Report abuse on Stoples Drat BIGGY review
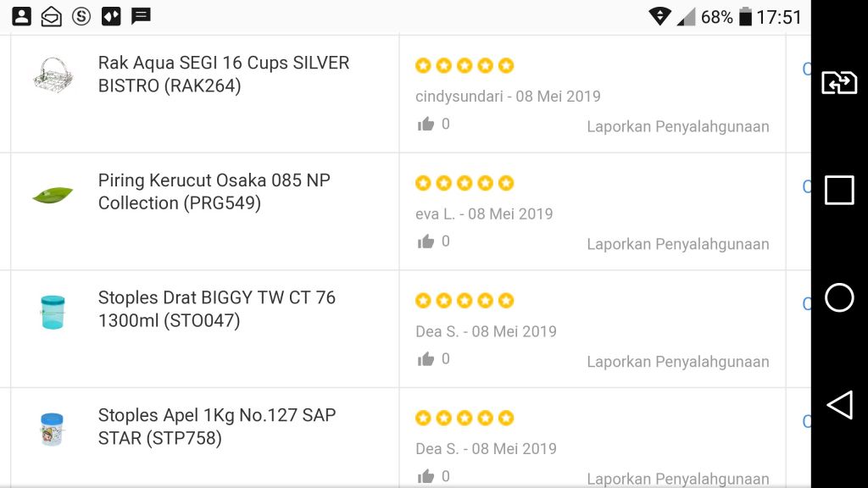 677,362
